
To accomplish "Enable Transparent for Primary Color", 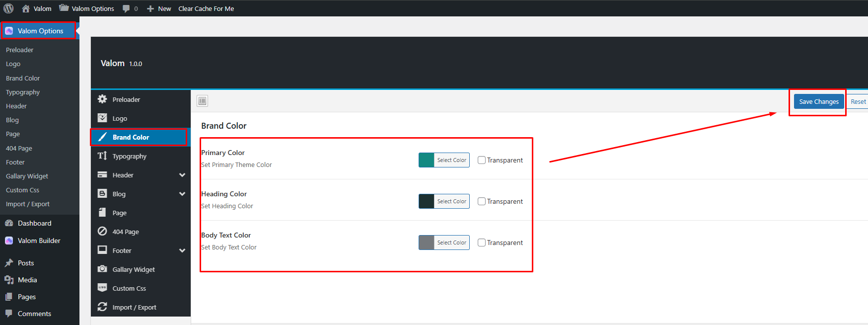I will pyautogui.click(x=482, y=160).
